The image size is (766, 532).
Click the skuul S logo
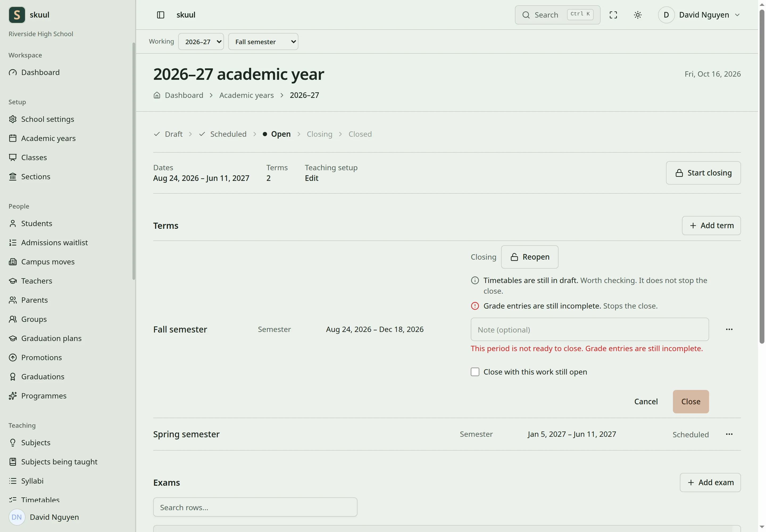(x=17, y=15)
